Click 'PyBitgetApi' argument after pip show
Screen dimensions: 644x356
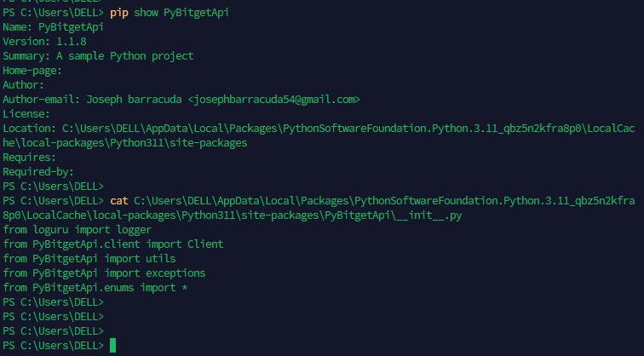click(x=194, y=13)
